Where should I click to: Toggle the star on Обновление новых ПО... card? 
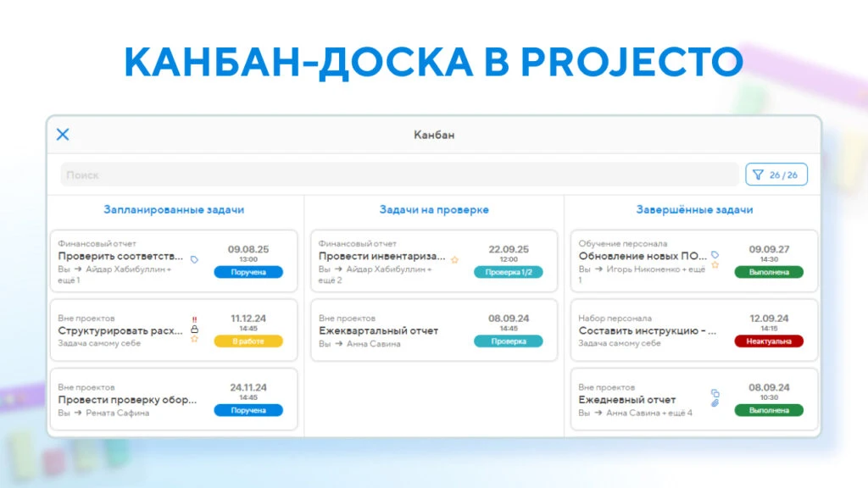[x=715, y=265]
